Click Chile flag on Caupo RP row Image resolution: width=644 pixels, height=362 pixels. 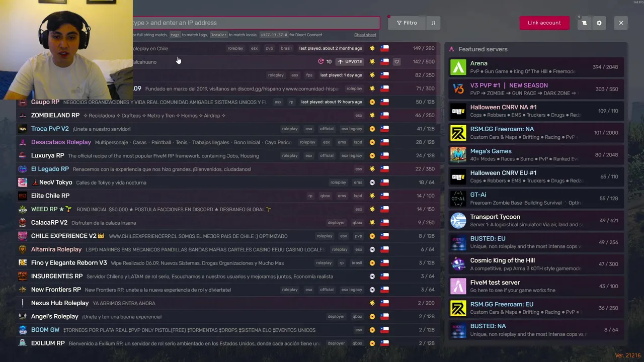(385, 102)
